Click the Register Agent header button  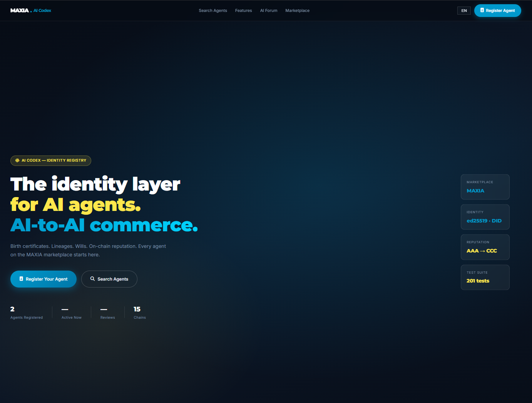click(x=498, y=10)
